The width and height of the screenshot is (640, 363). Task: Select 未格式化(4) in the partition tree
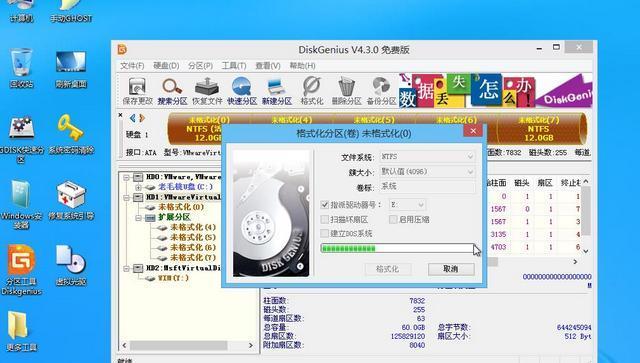point(193,227)
